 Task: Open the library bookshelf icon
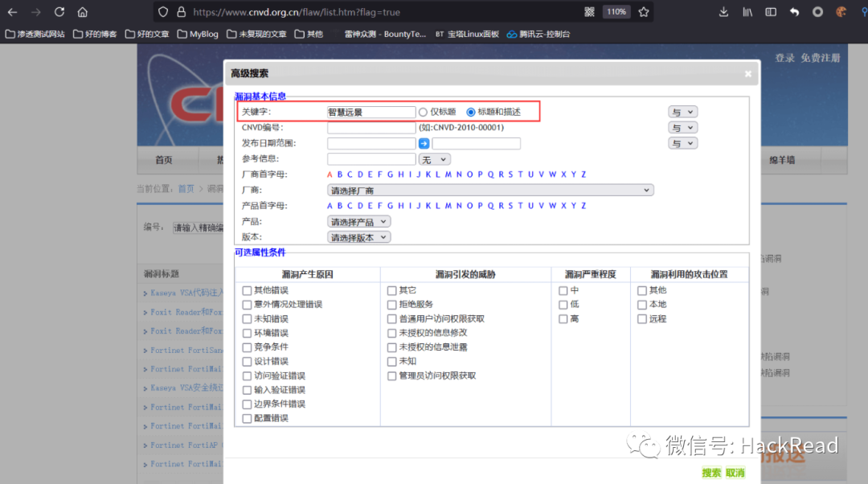[x=747, y=12]
